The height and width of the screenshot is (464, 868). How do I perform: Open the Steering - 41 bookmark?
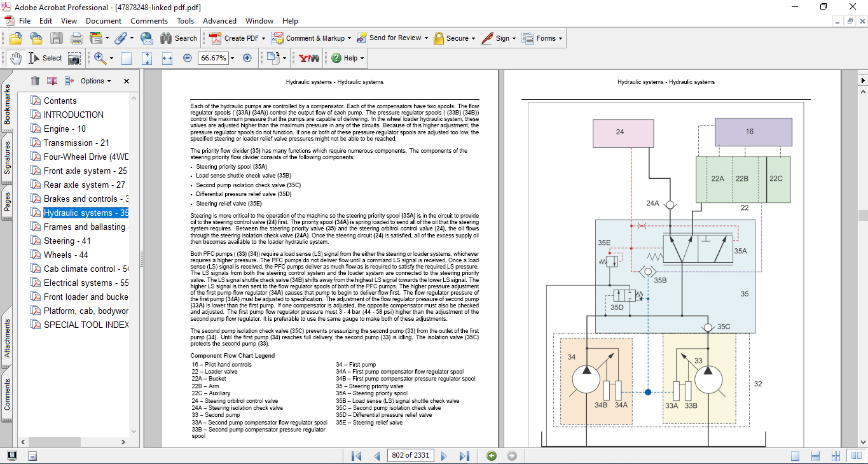point(67,241)
